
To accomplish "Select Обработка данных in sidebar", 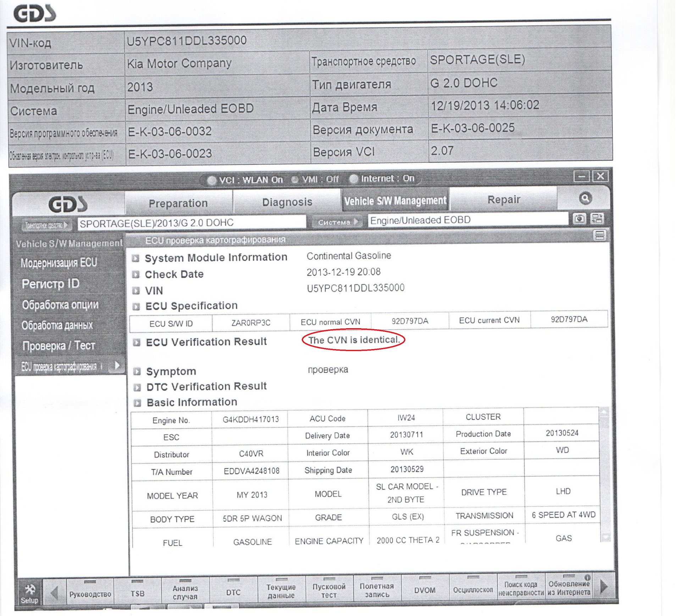I will 57,325.
